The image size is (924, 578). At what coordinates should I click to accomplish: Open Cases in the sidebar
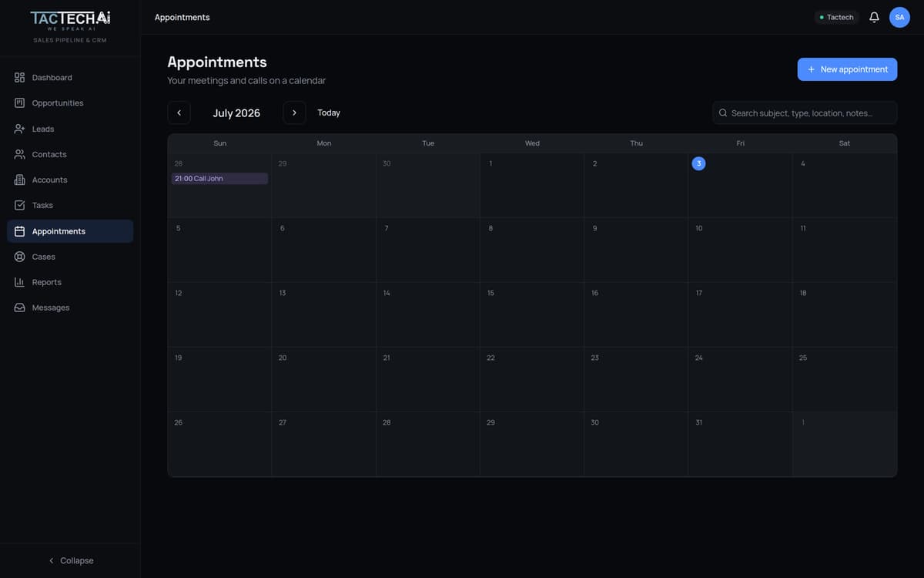tap(70, 257)
